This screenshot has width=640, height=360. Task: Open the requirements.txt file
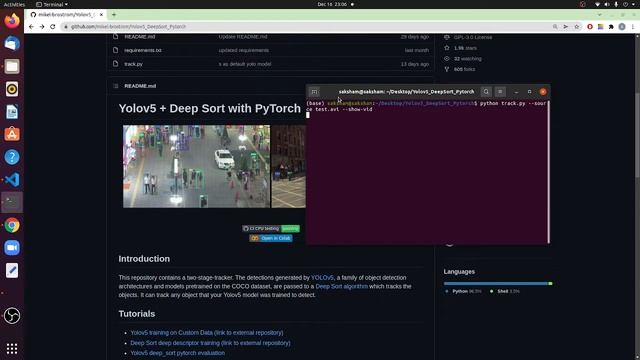(143, 50)
